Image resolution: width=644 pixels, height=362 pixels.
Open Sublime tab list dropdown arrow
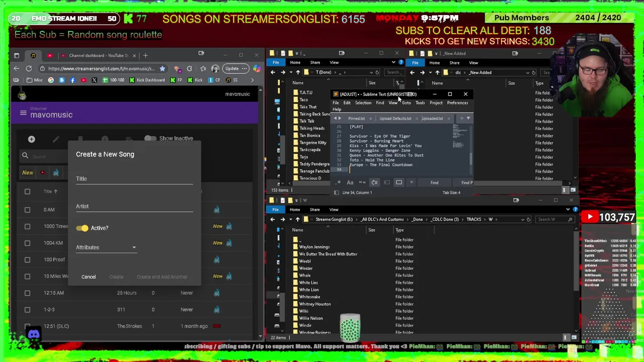468,118
